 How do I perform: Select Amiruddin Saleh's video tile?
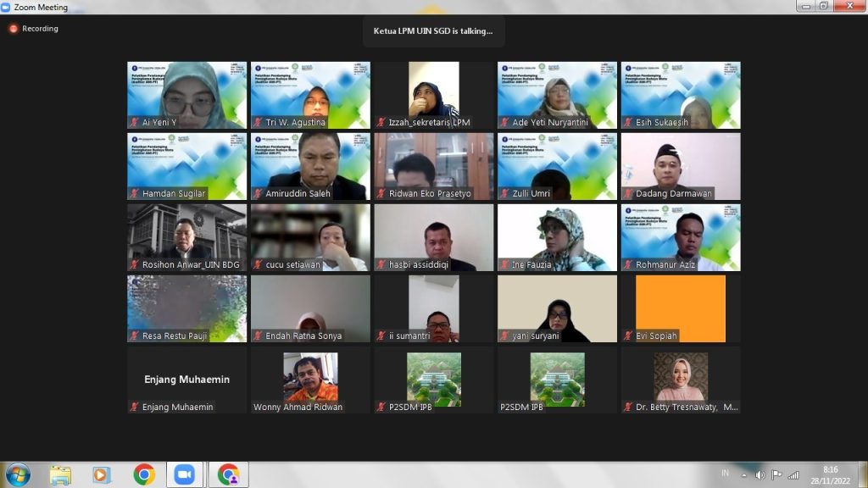[x=310, y=165]
